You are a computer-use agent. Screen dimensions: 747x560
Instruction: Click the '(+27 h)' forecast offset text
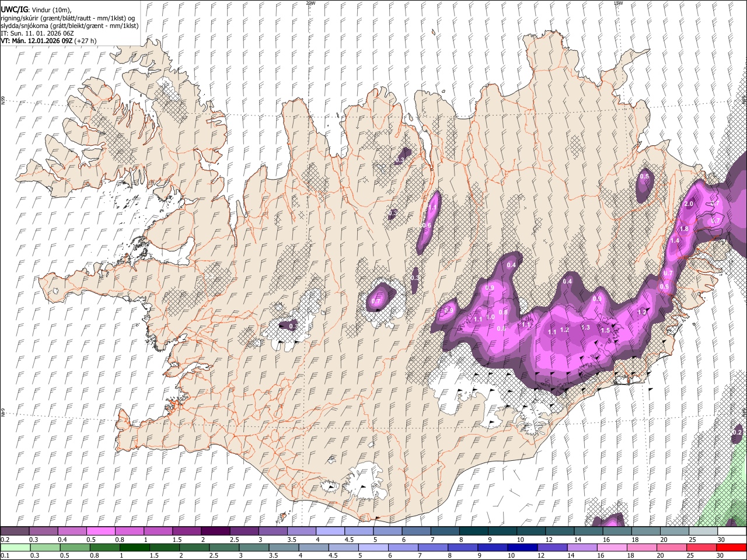click(x=86, y=41)
